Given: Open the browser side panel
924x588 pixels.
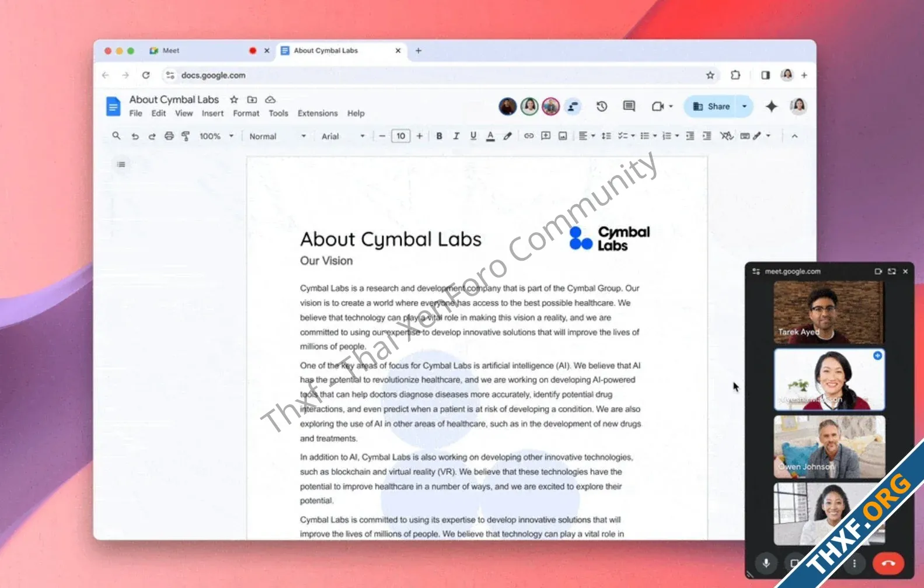Looking at the screenshot, I should point(765,75).
